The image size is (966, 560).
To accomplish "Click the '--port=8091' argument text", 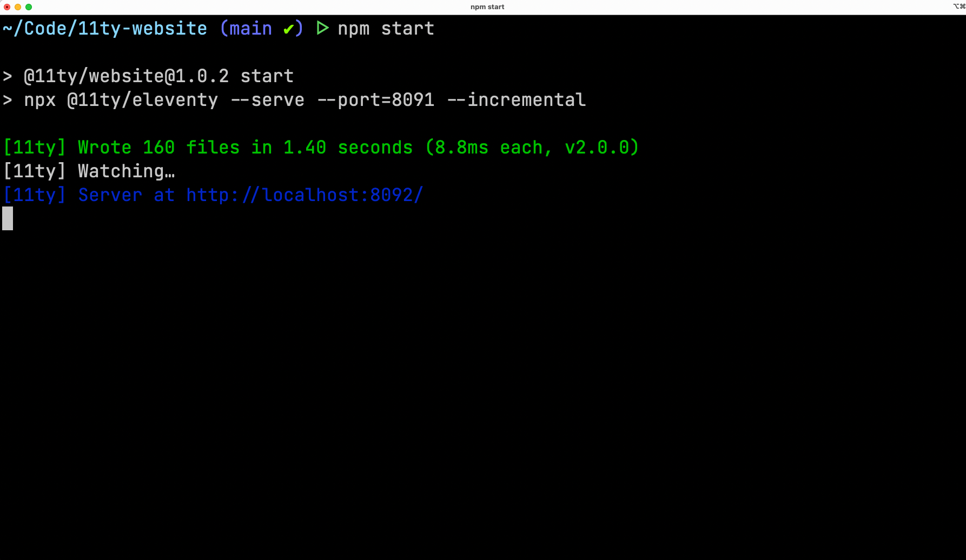I will [376, 100].
